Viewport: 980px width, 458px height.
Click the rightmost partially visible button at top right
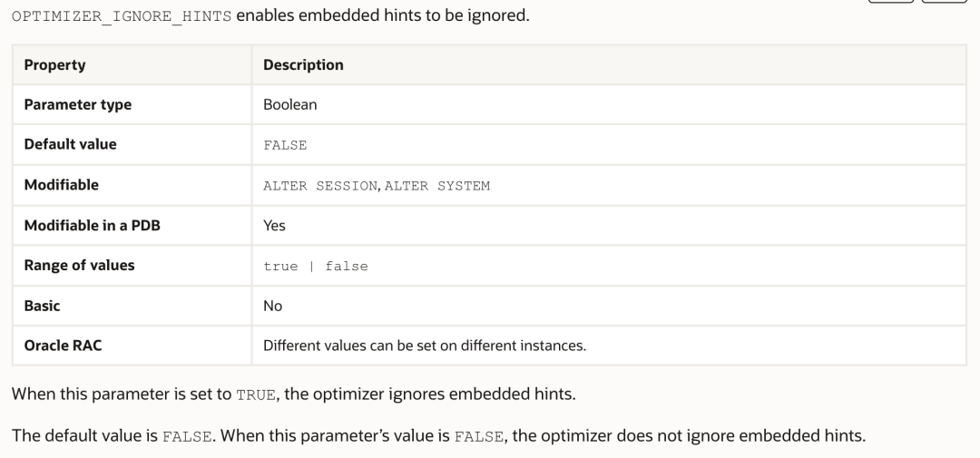click(945, 1)
